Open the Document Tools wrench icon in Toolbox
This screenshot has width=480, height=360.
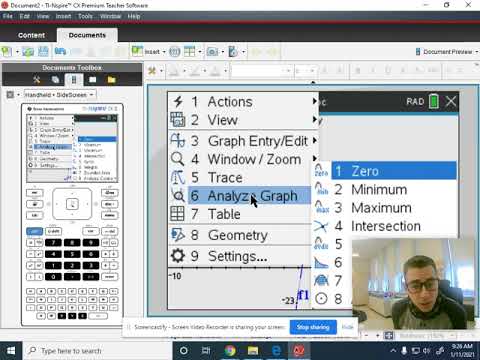[x=36, y=80]
